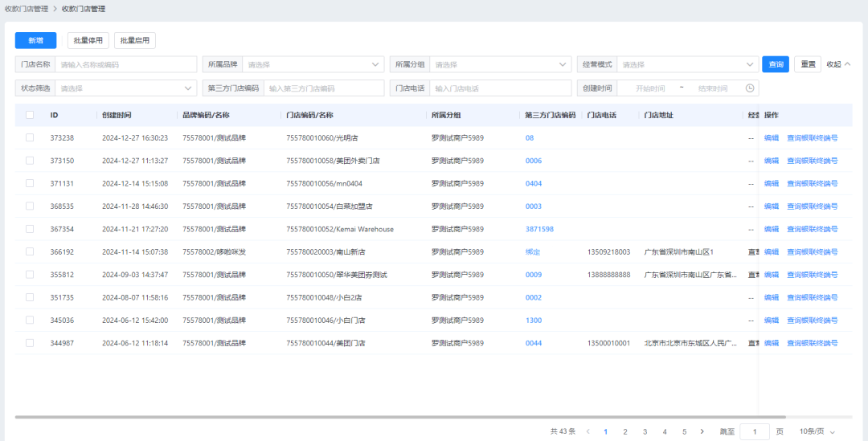This screenshot has width=868, height=441.
Task: Click the 绑定 link for store 南山新店
Action: point(532,251)
